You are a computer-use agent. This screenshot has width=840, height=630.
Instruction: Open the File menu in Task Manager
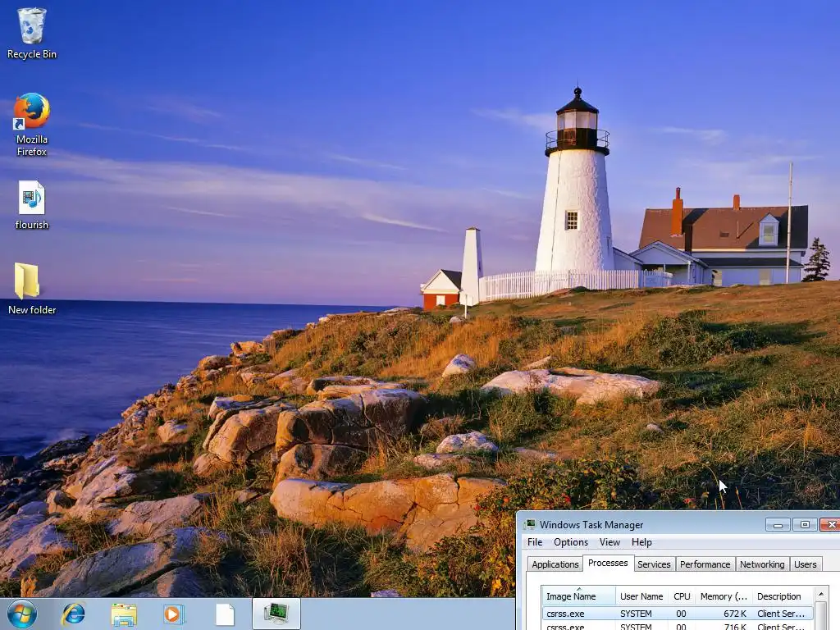click(535, 542)
